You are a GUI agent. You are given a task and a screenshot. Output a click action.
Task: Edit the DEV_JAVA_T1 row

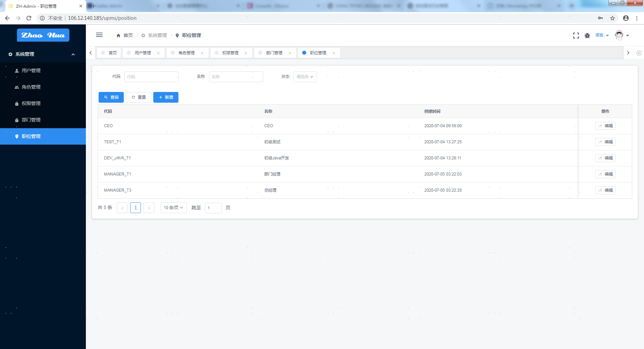pos(605,158)
